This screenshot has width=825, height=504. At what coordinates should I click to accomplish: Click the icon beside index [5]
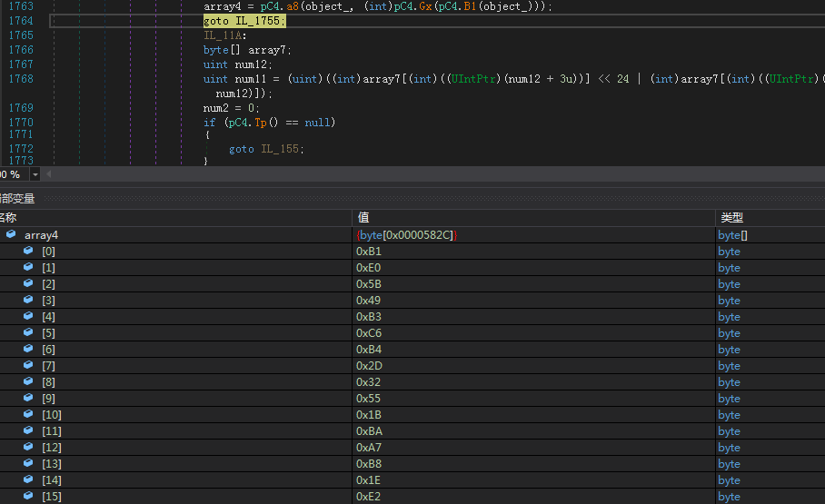click(28, 332)
